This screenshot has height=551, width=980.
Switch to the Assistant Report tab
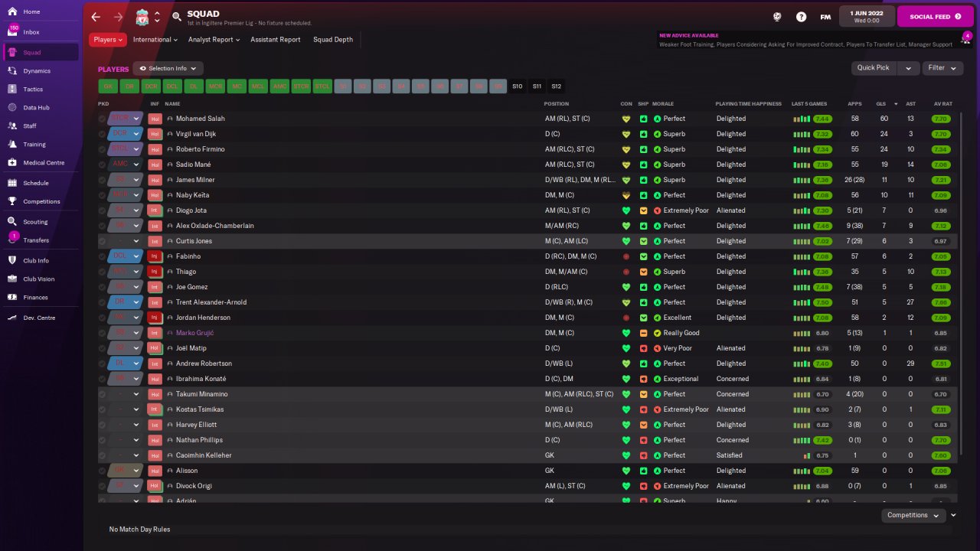click(276, 40)
